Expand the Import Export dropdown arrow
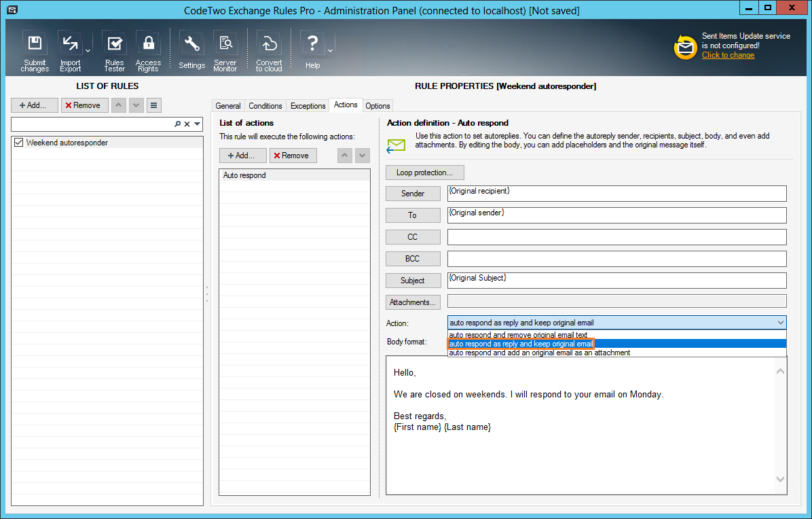Image resolution: width=812 pixels, height=519 pixels. coord(88,51)
